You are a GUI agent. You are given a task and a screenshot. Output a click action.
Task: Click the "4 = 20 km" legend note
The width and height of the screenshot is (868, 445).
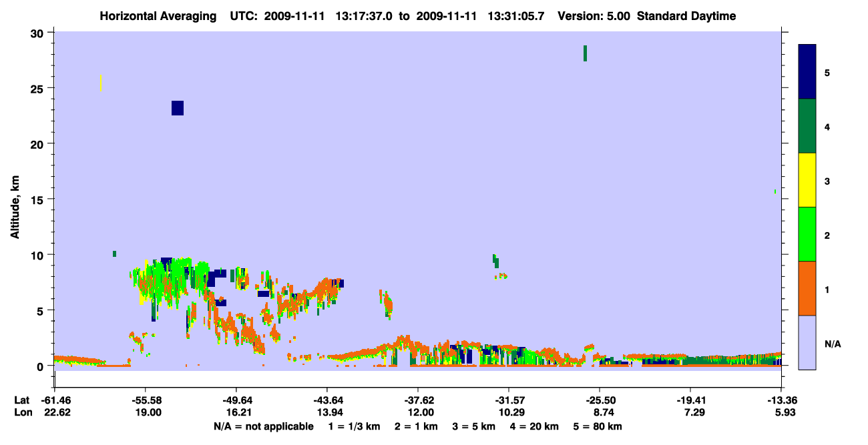coord(534,426)
